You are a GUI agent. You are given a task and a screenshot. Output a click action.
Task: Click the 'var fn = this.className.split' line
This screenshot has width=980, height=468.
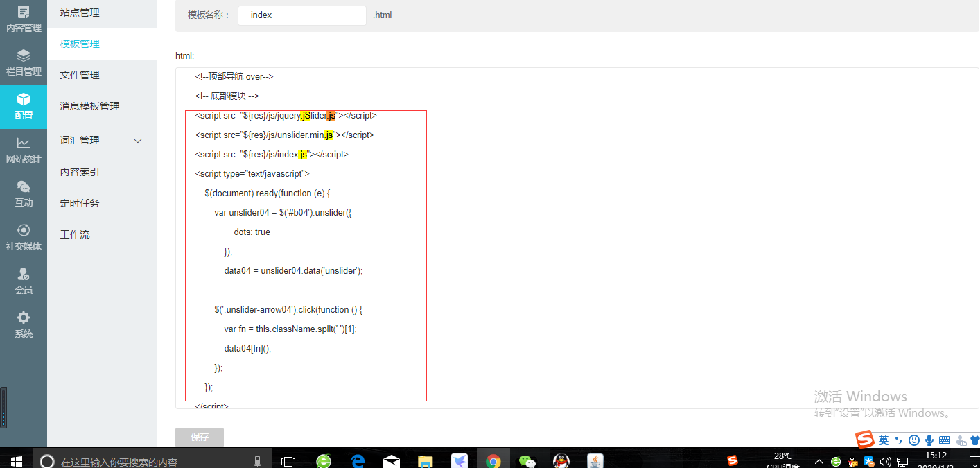(290, 329)
